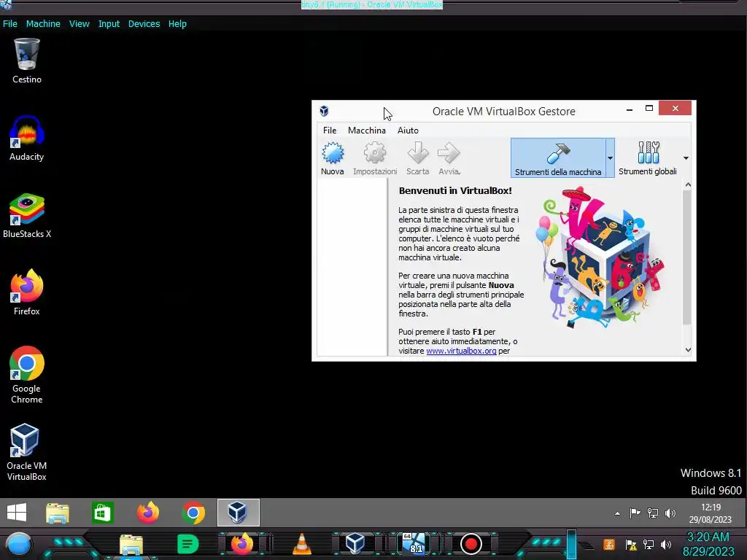Click the network icon in guest tray
747x560 pixels.
[x=653, y=513]
